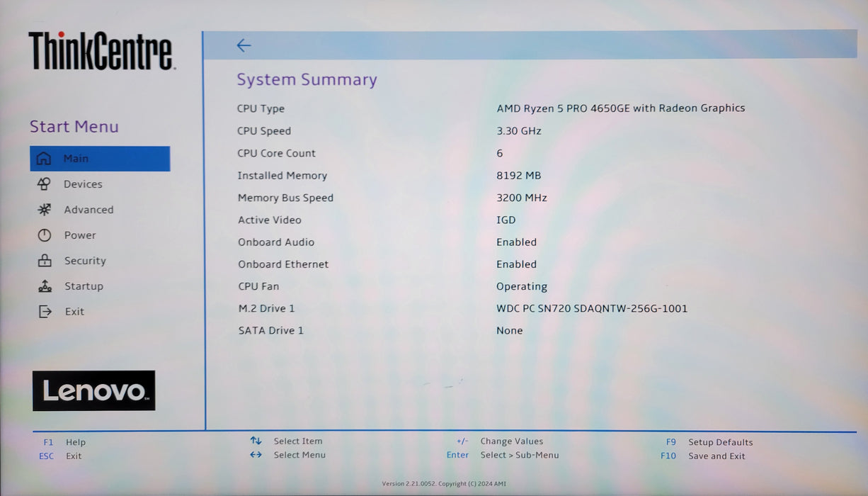This screenshot has width=868, height=496.
Task: Select AMD Ryzen 5 PRO 4650GE value
Action: (621, 108)
